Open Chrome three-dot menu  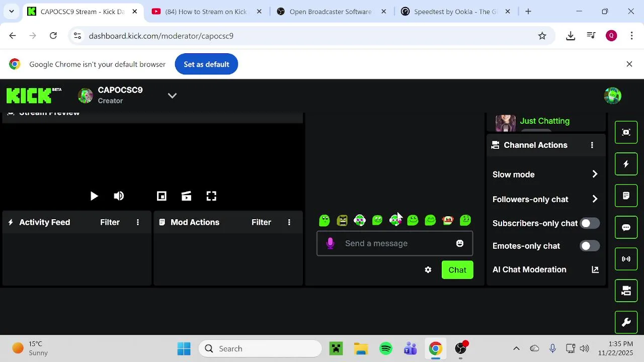pos(631,36)
